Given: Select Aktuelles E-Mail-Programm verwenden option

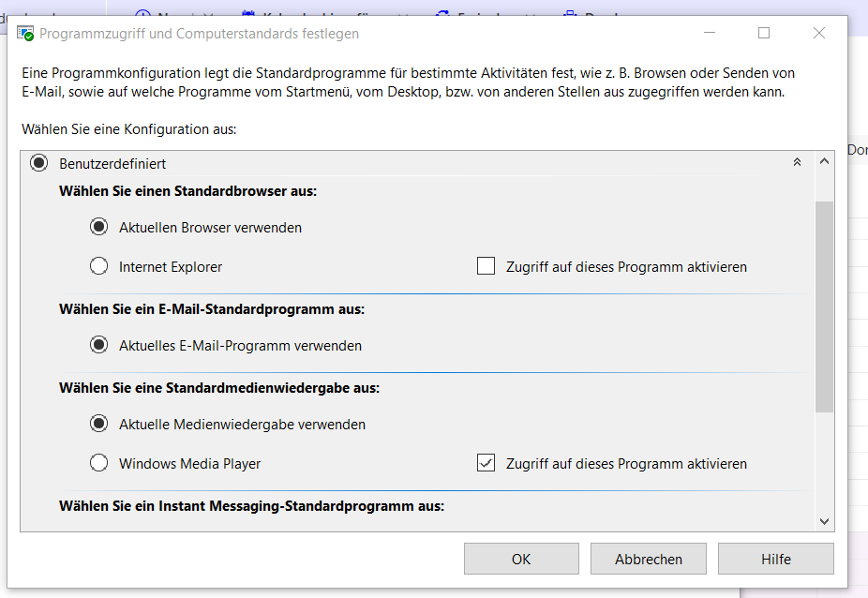Looking at the screenshot, I should point(99,345).
